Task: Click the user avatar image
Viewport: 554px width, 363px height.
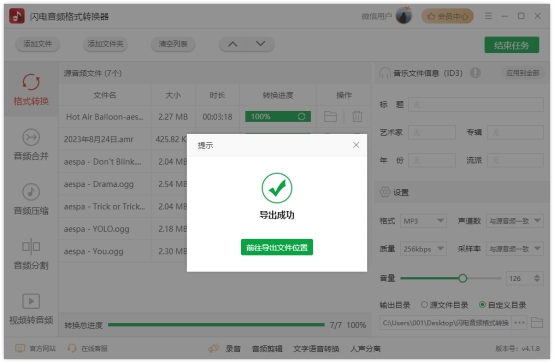Action: (x=403, y=16)
